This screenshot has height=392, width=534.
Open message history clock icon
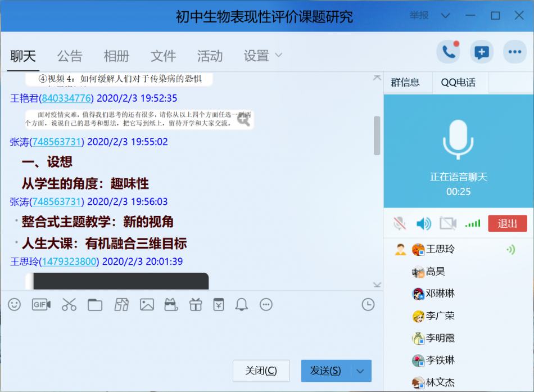pos(368,304)
